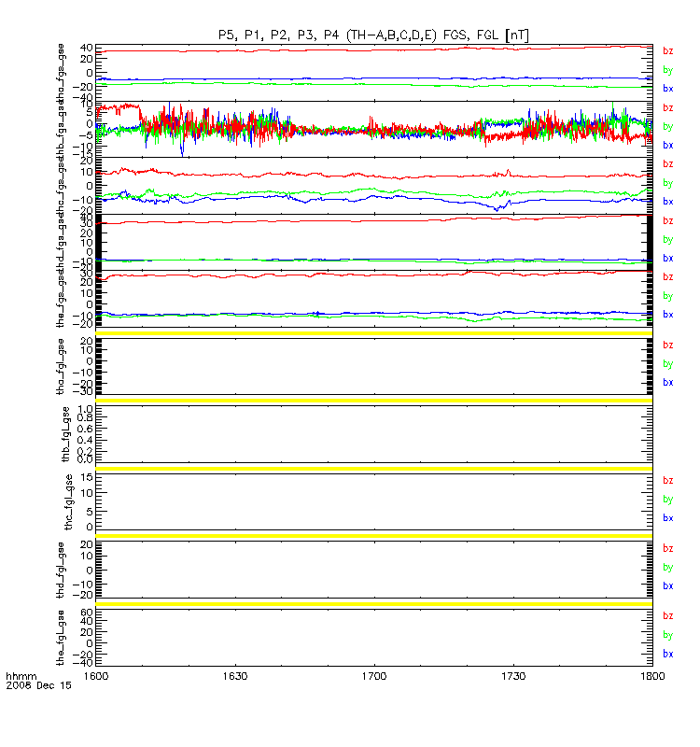Click the bz legend label of the tha_fgl_gse panel
700x747 pixels.
667,345
